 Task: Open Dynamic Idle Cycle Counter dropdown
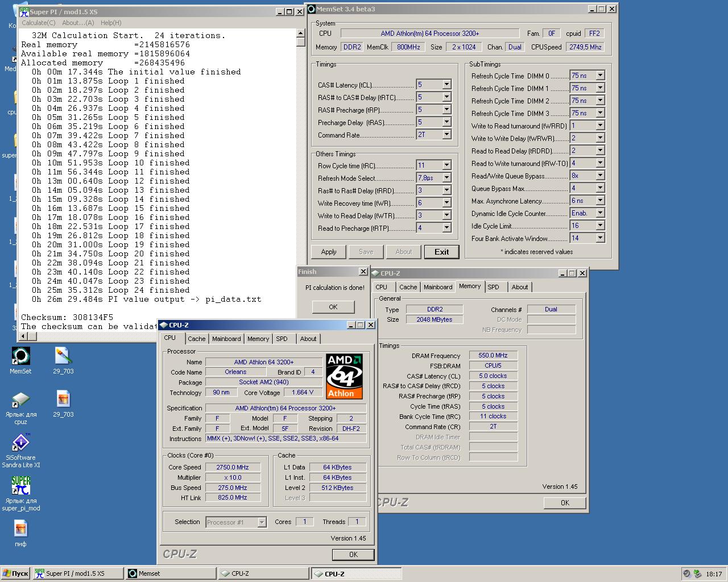[600, 213]
